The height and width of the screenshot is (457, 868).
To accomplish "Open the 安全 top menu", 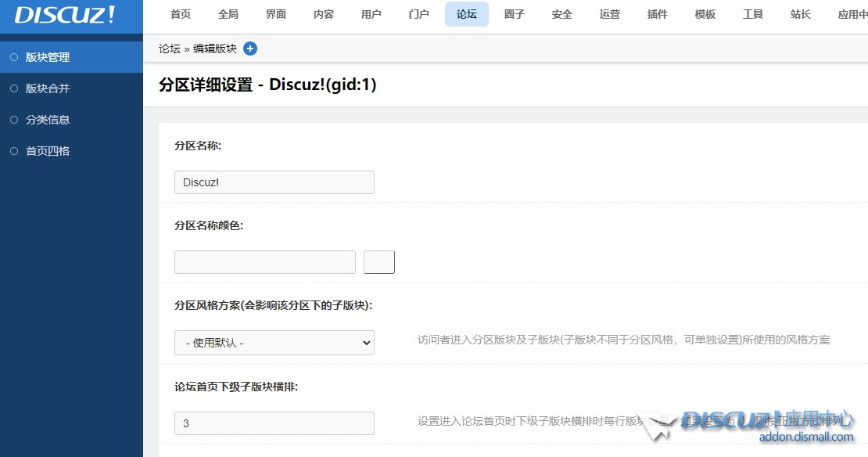I will pos(562,14).
